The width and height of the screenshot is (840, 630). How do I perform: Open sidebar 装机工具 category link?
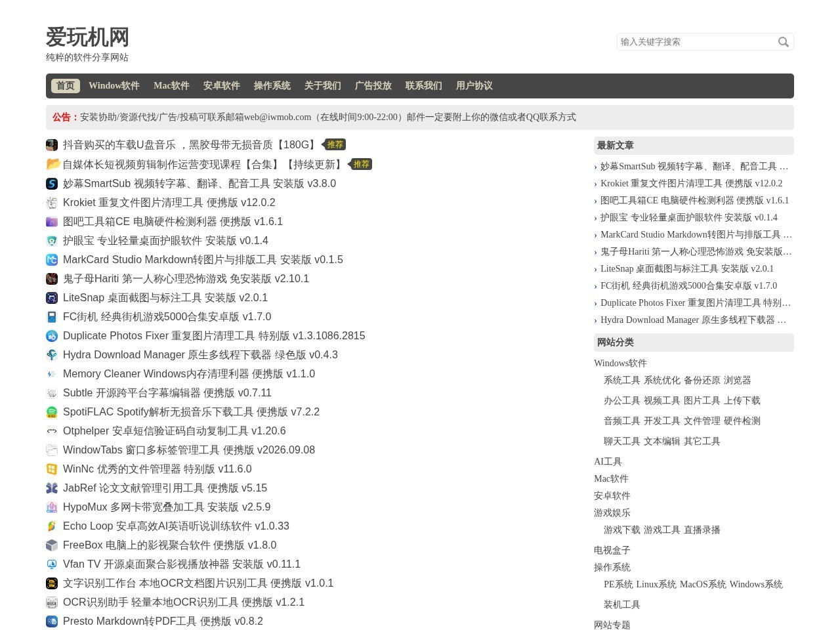coord(622,605)
